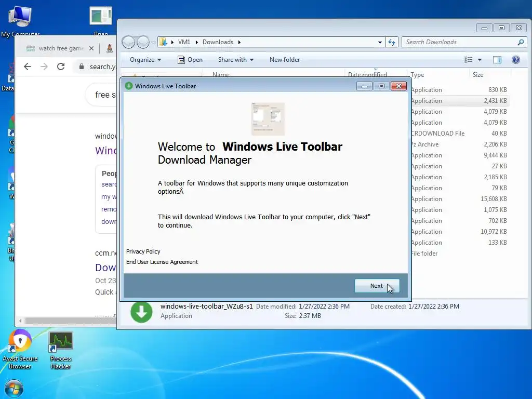532x399 pixels.
Task: Select the row sized 830 KB
Action: click(x=460, y=90)
